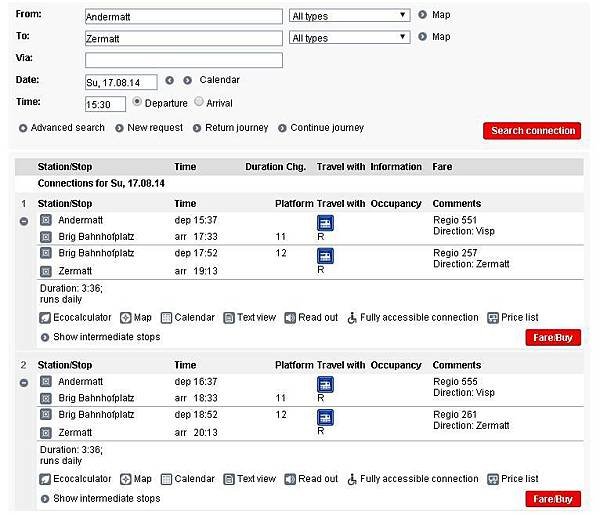
Task: Open Calendar for connection 2
Action: 188,479
